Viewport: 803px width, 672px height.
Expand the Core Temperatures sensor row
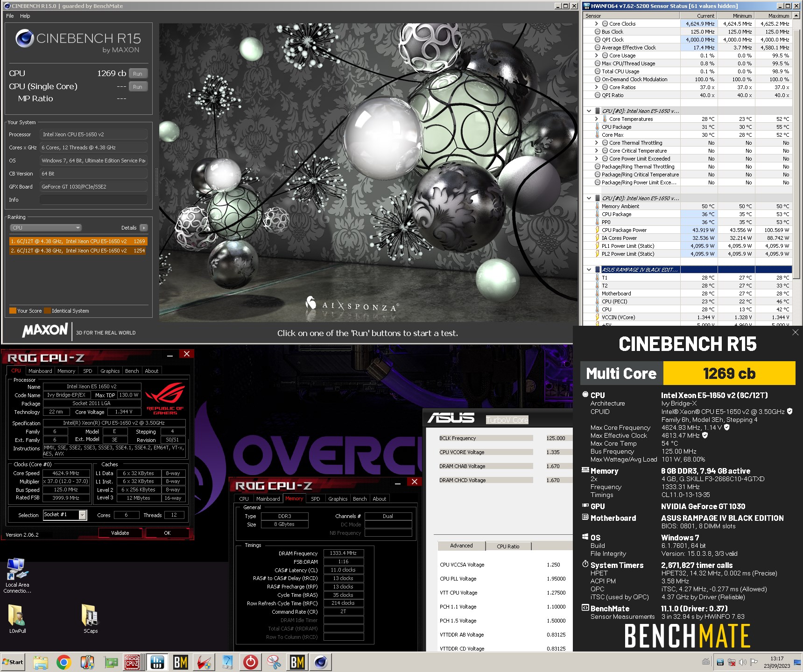pos(596,119)
